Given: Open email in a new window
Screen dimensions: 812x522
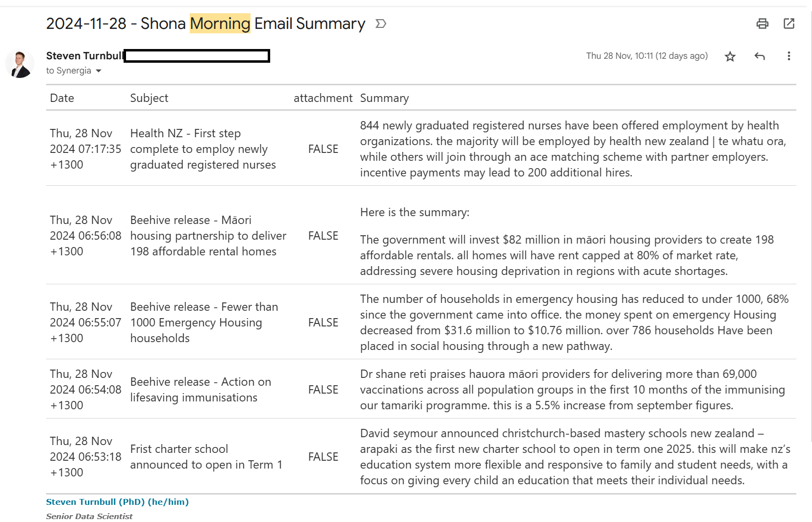Looking at the screenshot, I should point(788,24).
